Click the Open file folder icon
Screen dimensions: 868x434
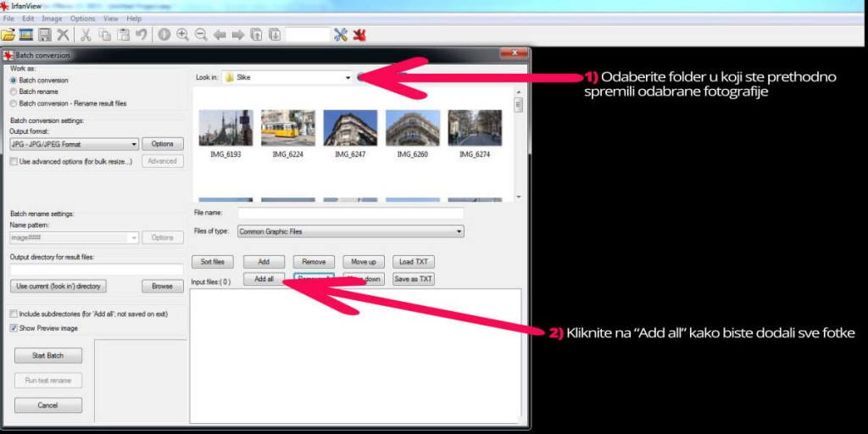click(8, 35)
